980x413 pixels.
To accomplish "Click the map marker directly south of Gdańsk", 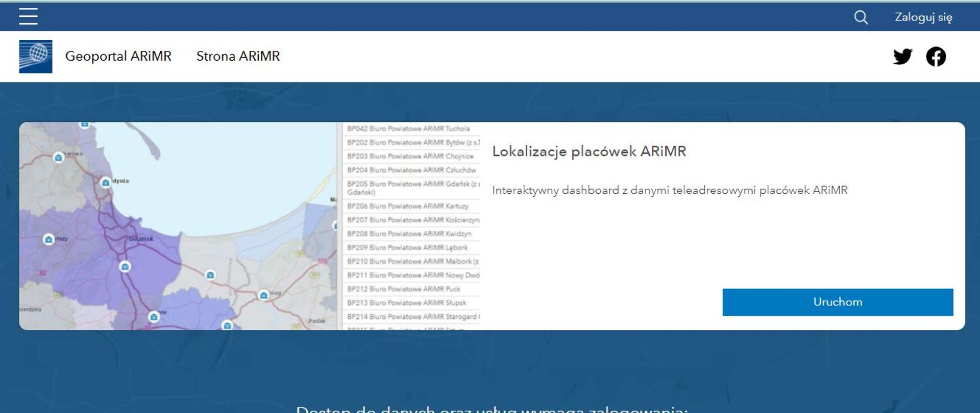I will pos(125,267).
